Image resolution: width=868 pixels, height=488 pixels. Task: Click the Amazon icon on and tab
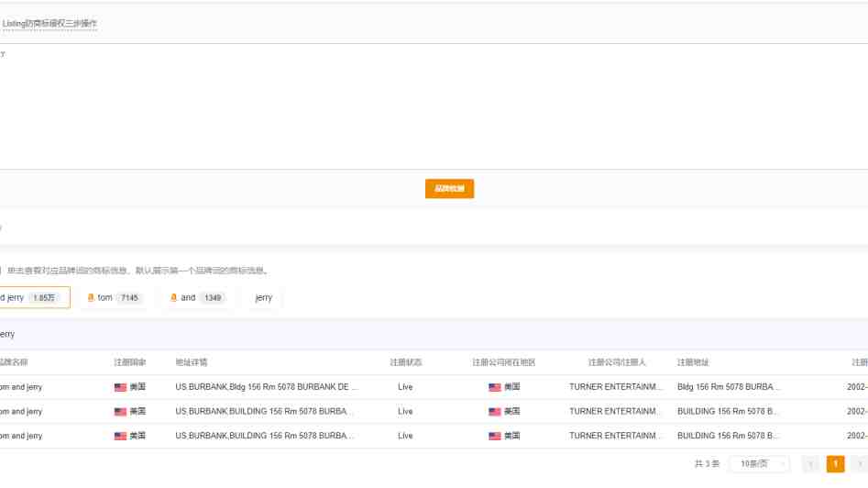[x=173, y=297]
